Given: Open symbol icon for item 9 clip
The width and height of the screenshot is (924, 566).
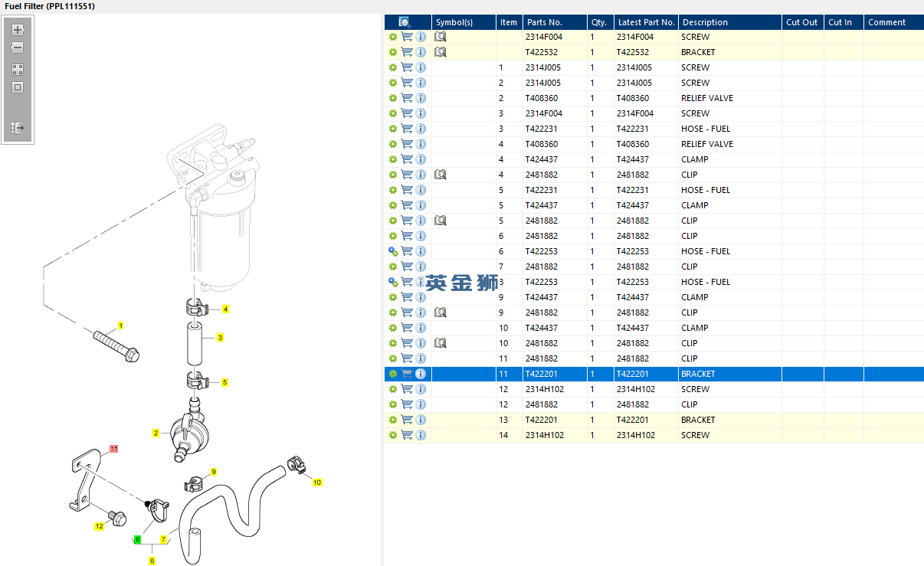Looking at the screenshot, I should tap(441, 312).
